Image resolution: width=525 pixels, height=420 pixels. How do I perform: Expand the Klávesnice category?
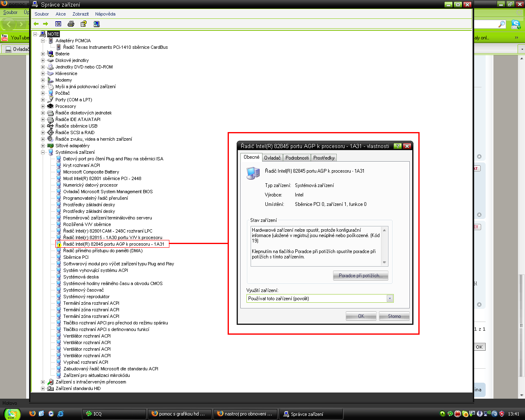click(x=43, y=73)
